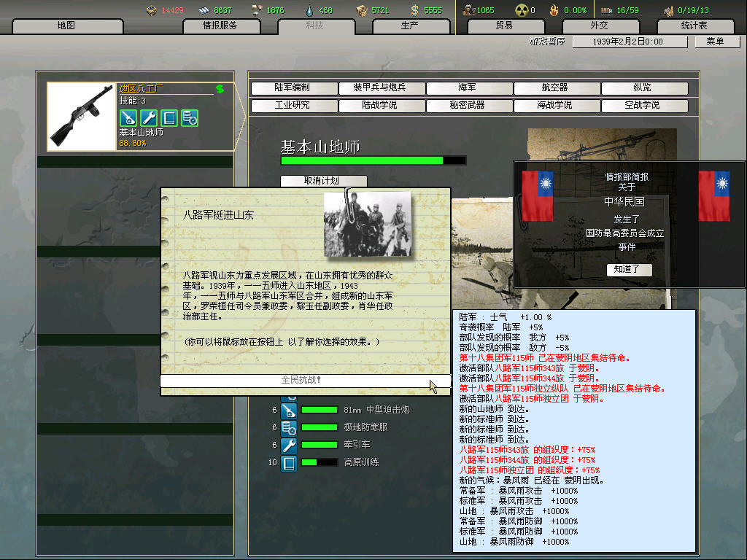Click the energy resource icon in top bar

pyautogui.click(x=152, y=10)
